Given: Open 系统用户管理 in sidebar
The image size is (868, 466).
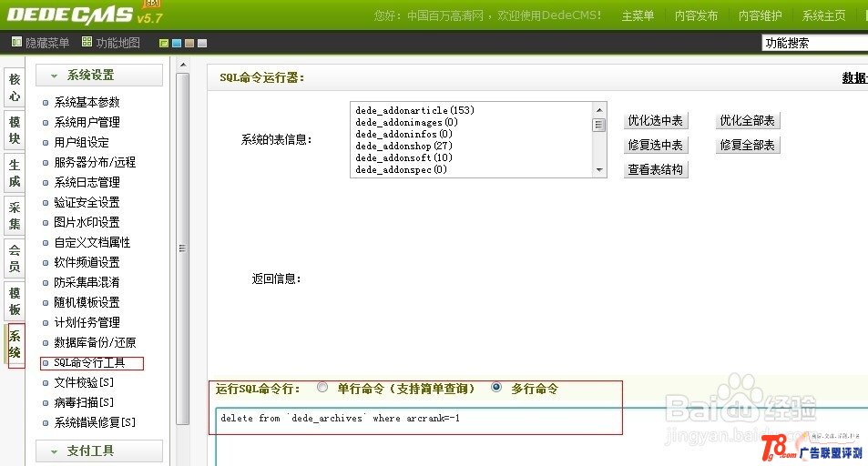Looking at the screenshot, I should click(x=87, y=122).
